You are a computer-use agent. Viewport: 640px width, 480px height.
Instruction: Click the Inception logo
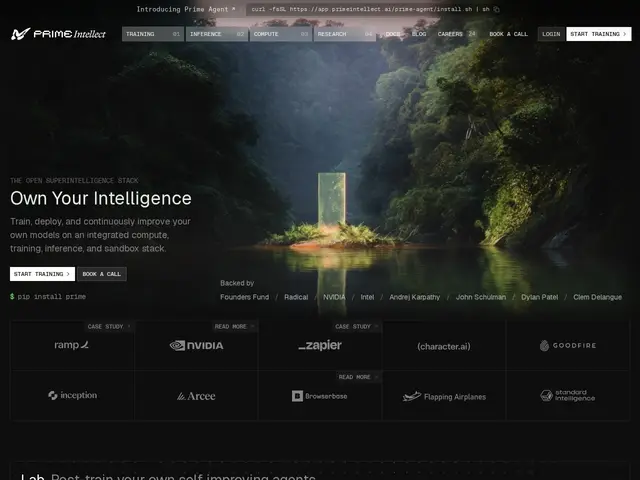[73, 395]
